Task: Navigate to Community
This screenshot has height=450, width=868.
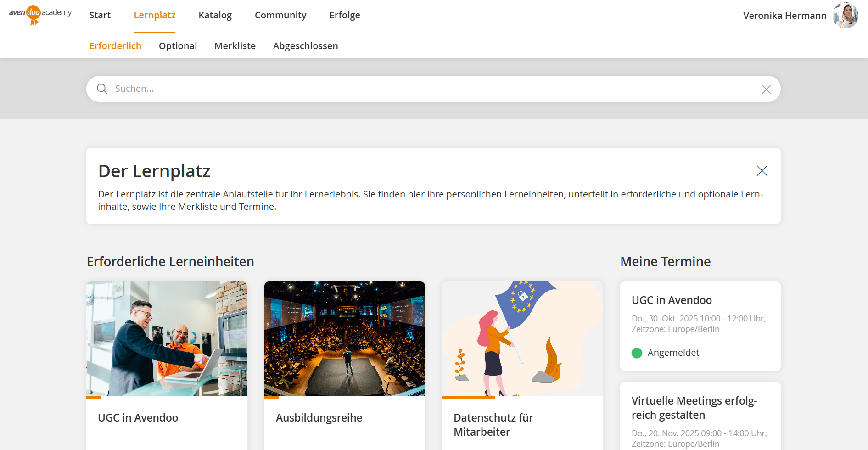Action: (x=280, y=15)
